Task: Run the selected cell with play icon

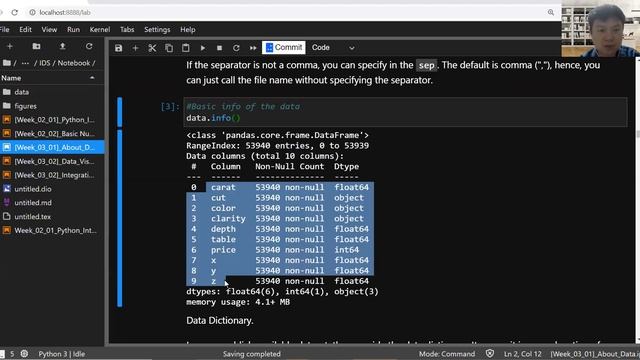Action: pyautogui.click(x=202, y=48)
